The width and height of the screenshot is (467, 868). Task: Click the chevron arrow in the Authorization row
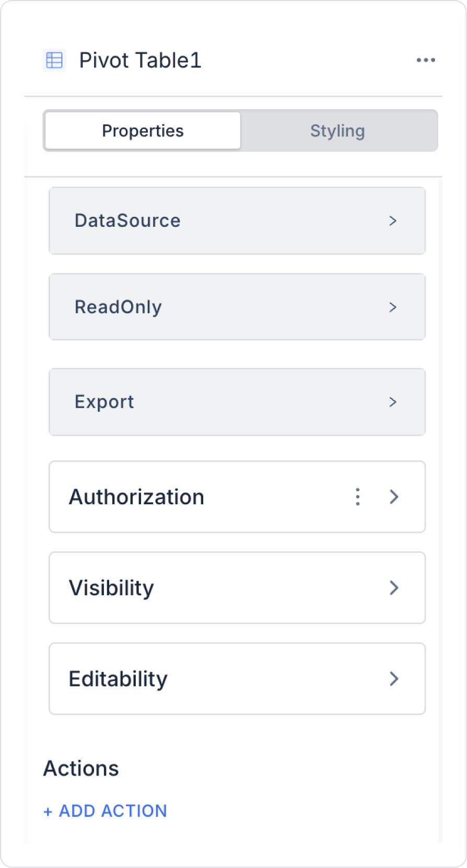(394, 496)
